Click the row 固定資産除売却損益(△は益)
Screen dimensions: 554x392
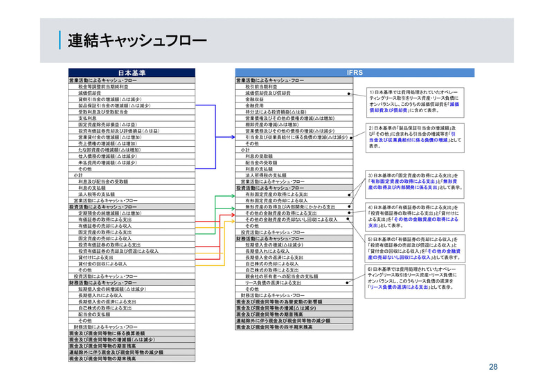click(132, 125)
